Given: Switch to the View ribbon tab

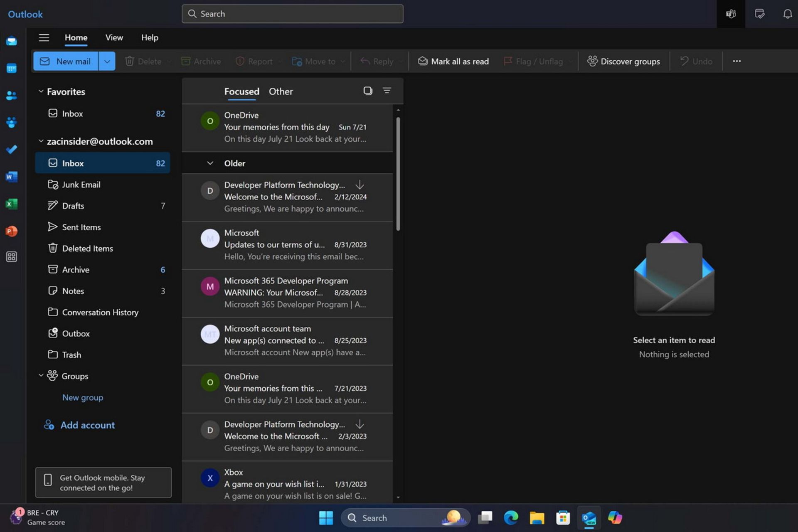Looking at the screenshot, I should pyautogui.click(x=114, y=37).
